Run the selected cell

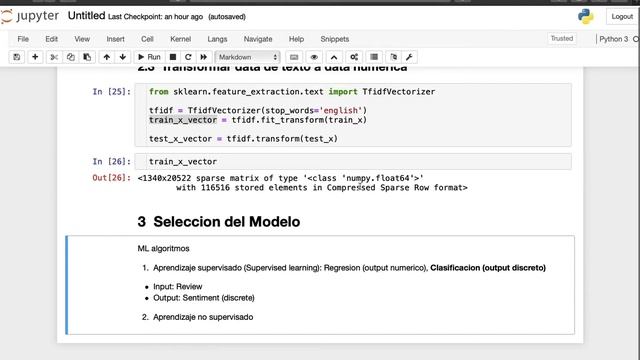[x=149, y=57]
